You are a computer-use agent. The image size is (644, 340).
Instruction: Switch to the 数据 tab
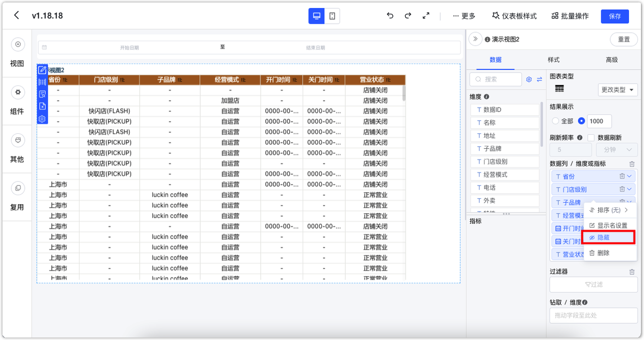point(496,59)
